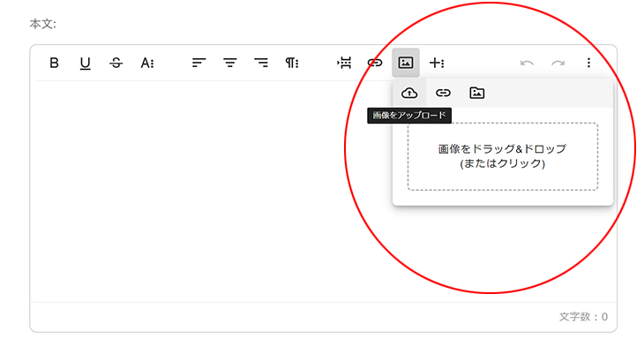Open the image file manager tab
The height and width of the screenshot is (347, 644).
[x=477, y=93]
